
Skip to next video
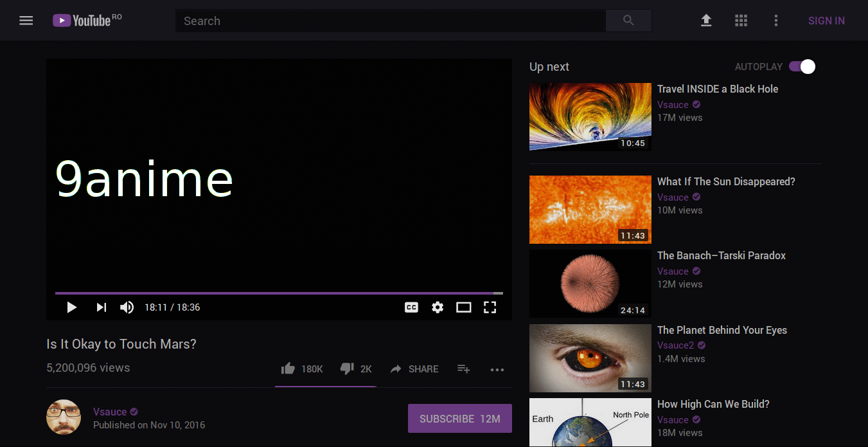(101, 307)
